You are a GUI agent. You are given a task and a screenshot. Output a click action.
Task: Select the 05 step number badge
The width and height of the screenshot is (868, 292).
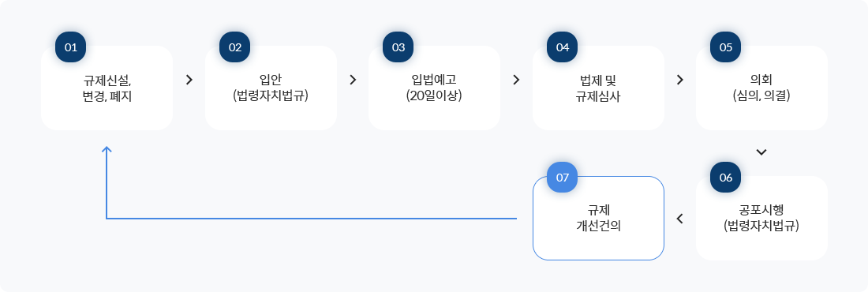click(x=725, y=47)
